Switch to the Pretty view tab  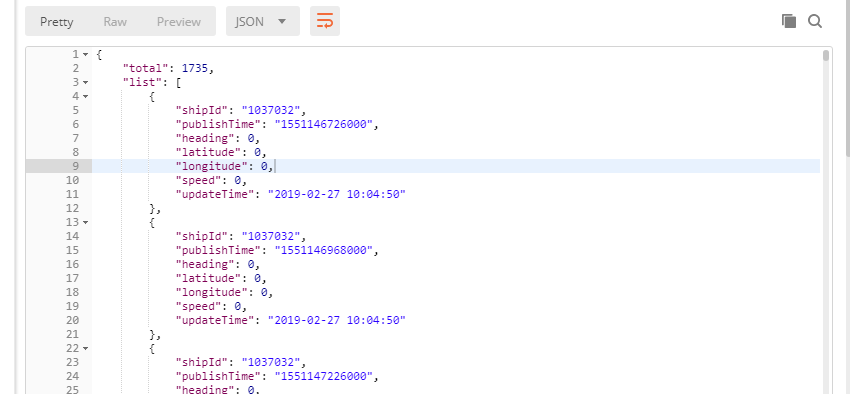pyautogui.click(x=56, y=22)
